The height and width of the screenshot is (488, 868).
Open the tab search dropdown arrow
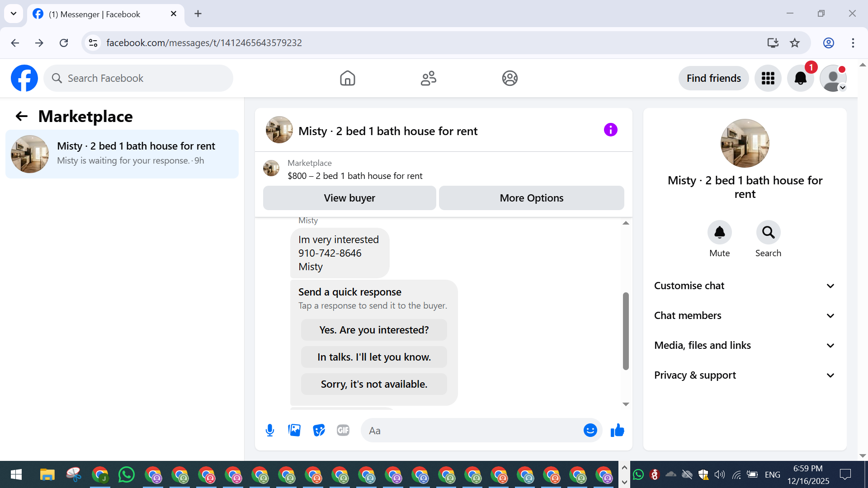click(x=14, y=14)
